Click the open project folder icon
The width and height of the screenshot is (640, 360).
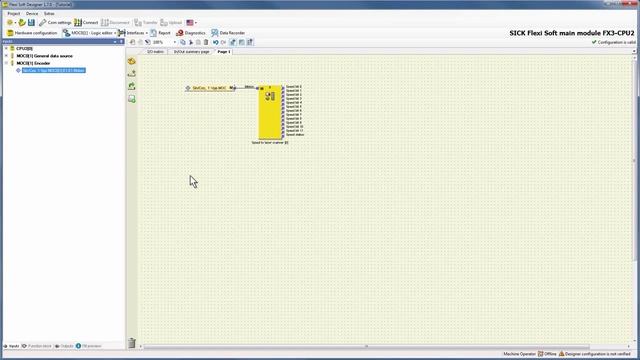click(22, 22)
